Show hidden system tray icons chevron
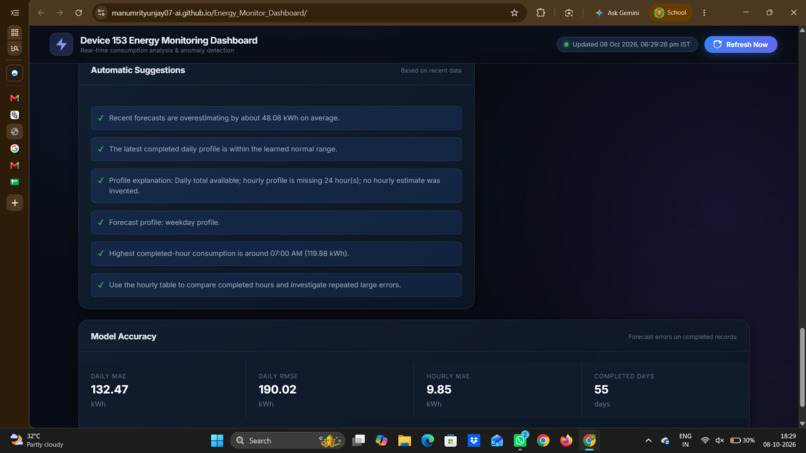This screenshot has height=453, width=806. tap(648, 440)
